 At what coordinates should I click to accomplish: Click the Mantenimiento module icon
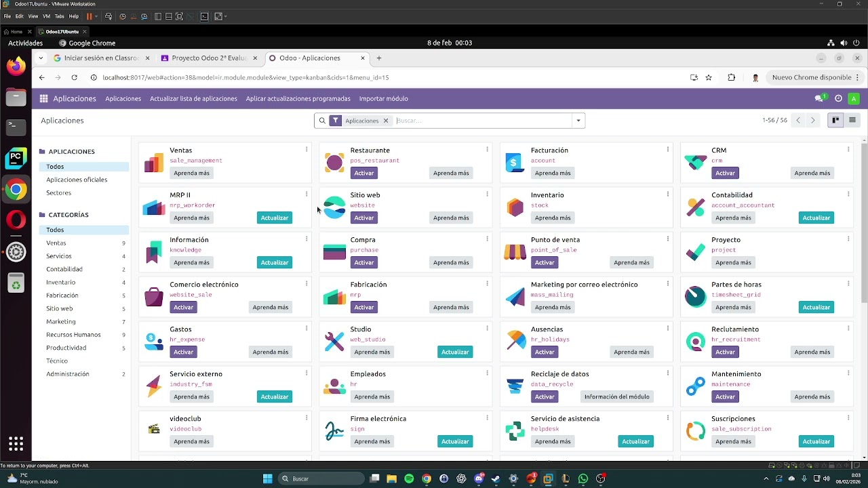695,386
